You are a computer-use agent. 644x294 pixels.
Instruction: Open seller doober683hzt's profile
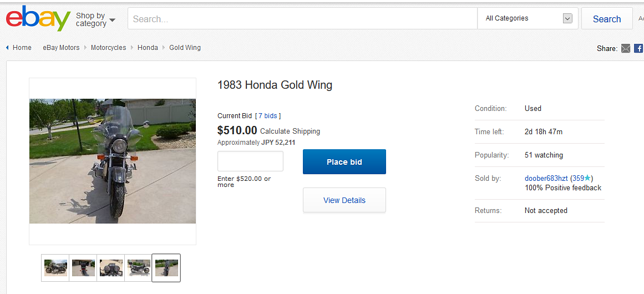tap(546, 178)
